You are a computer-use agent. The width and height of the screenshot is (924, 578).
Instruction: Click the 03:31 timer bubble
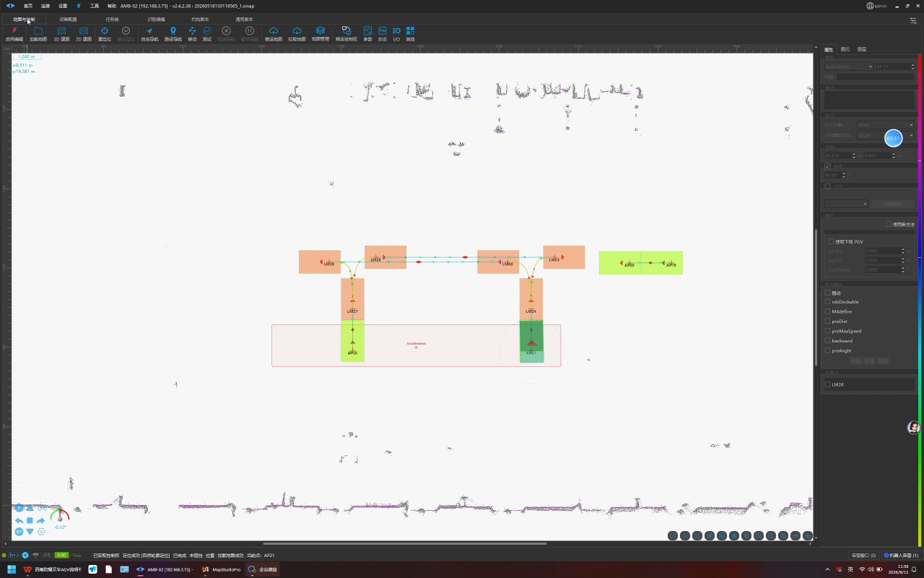coord(894,138)
